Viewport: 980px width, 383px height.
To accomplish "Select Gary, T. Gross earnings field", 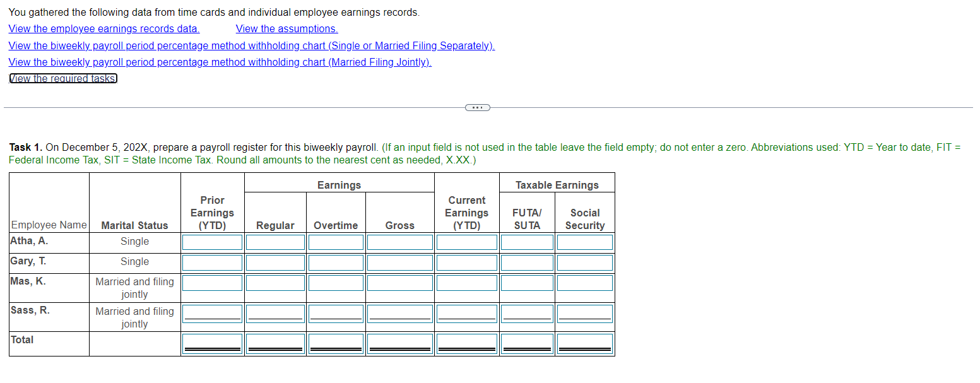I will coord(399,262).
